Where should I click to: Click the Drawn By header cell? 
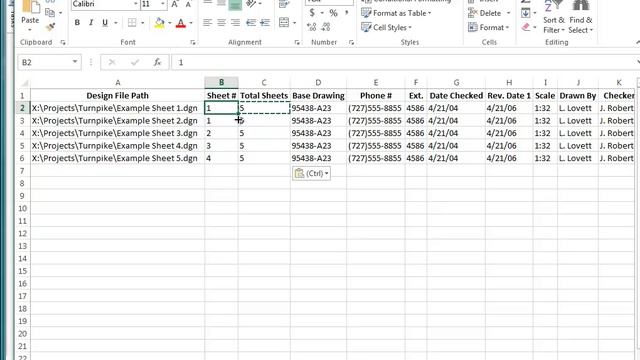[x=578, y=96]
